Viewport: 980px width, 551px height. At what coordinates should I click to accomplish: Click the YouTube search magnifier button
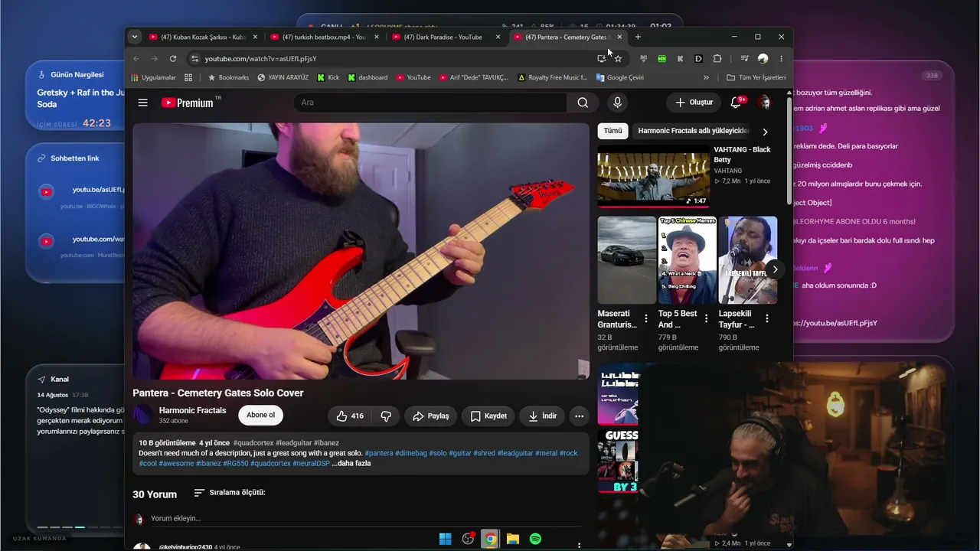583,103
